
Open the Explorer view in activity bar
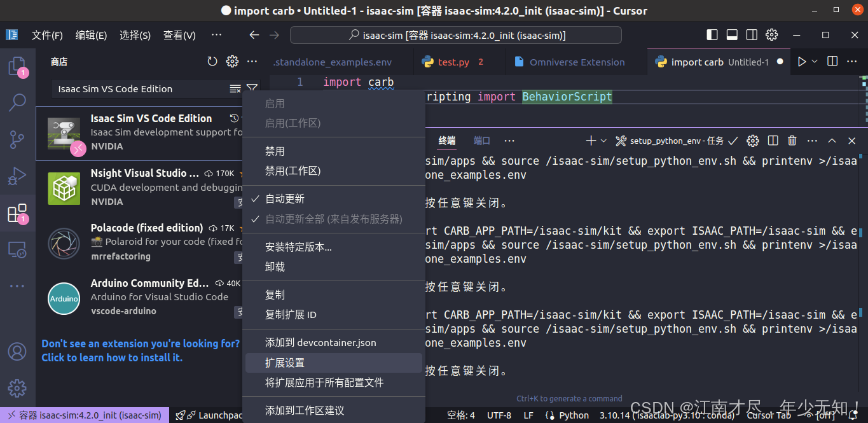pos(17,66)
